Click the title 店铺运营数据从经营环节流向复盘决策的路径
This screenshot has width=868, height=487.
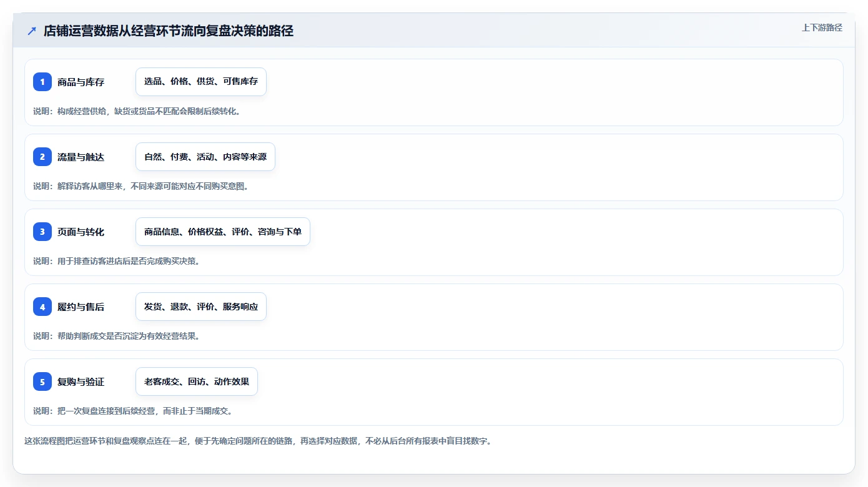(169, 31)
